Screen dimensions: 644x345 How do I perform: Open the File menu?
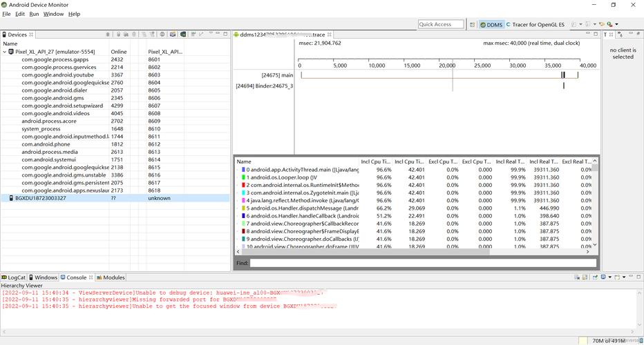pos(6,14)
